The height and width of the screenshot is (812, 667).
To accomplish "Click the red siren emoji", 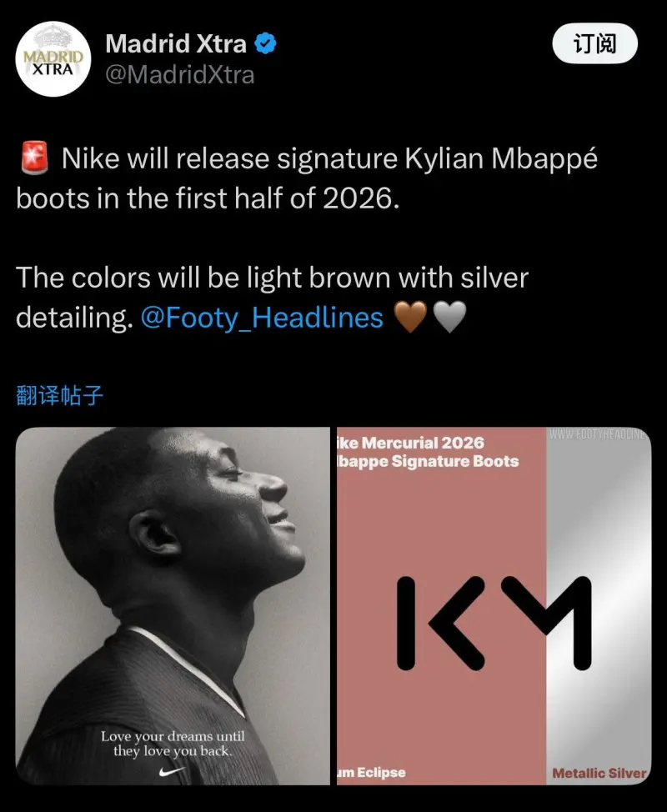I will (35, 158).
